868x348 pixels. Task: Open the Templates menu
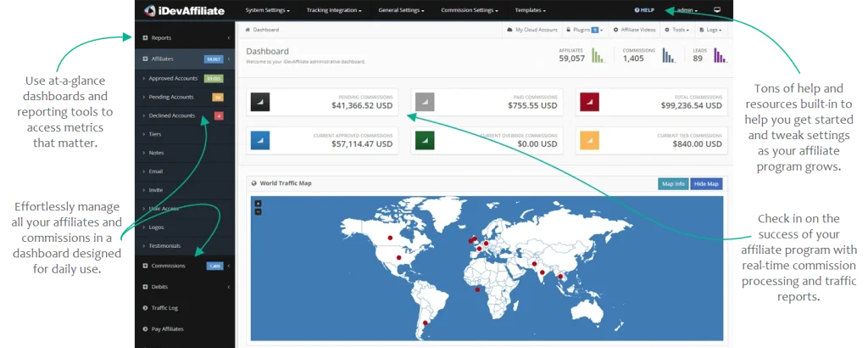pos(531,10)
